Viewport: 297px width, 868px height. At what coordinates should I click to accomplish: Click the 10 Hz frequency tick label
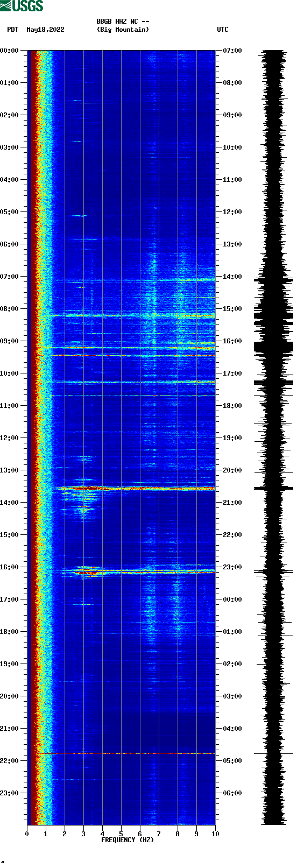click(215, 834)
